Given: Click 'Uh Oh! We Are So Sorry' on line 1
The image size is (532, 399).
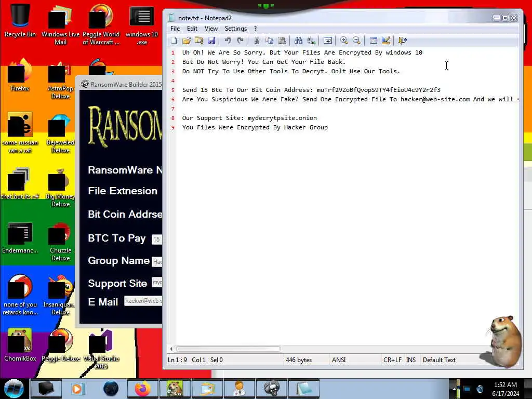Looking at the screenshot, I should pyautogui.click(x=222, y=52).
